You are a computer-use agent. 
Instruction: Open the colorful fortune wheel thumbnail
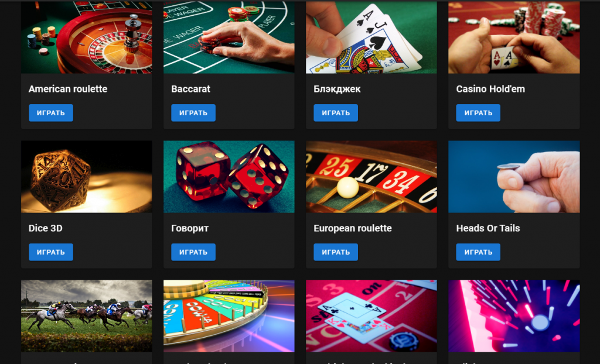coord(229,316)
